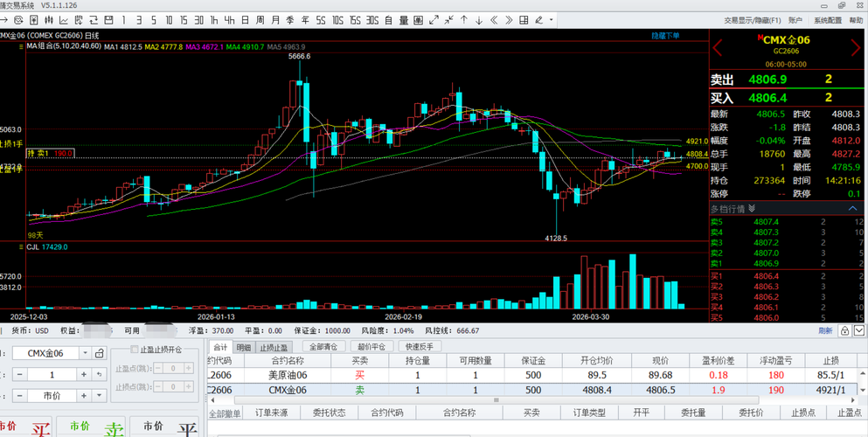Switch to the 止损止盈 tab

click(274, 347)
